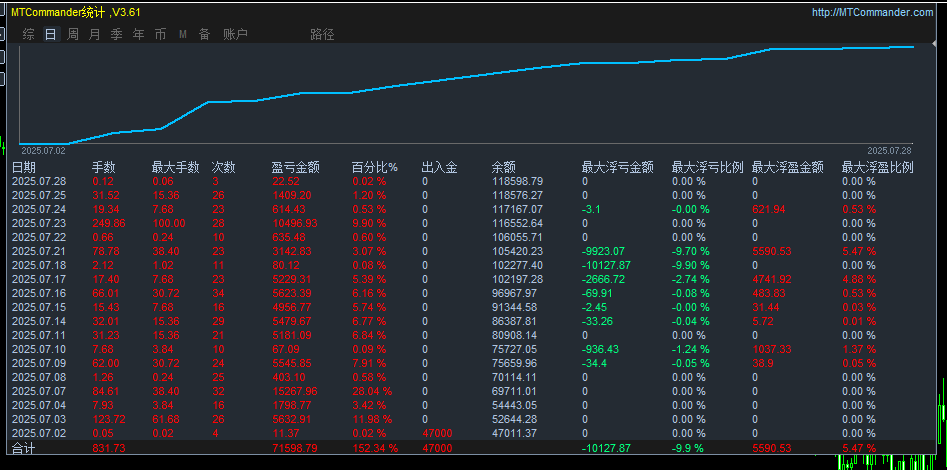Click balance value 105420.23

pyautogui.click(x=517, y=251)
